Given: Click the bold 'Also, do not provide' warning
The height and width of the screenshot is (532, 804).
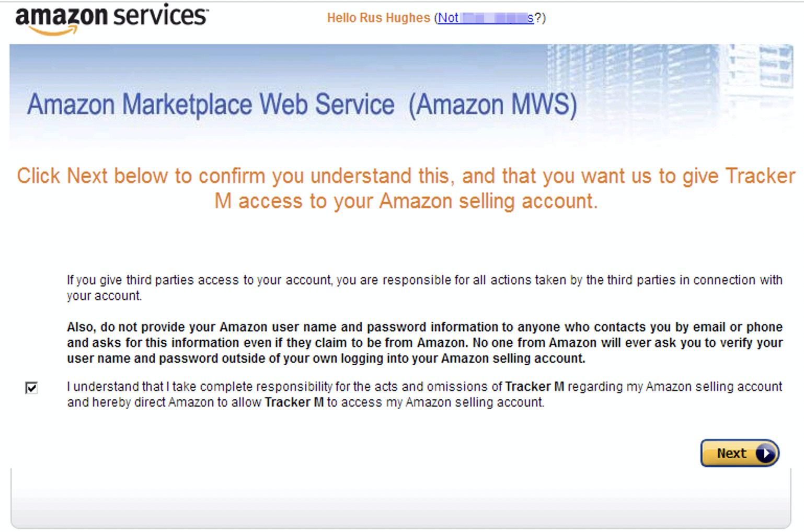Looking at the screenshot, I should click(x=424, y=343).
